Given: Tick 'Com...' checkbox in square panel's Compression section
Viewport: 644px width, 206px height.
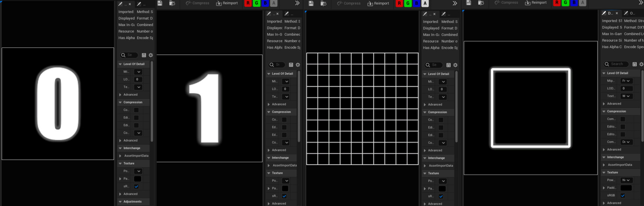Looking at the screenshot, I should 623,119.
